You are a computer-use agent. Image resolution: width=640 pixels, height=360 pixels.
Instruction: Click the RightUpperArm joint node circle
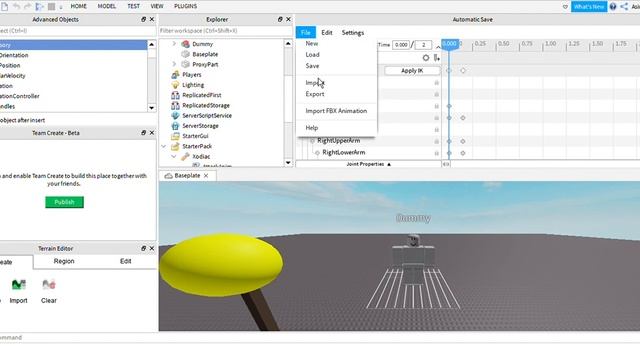(x=312, y=141)
